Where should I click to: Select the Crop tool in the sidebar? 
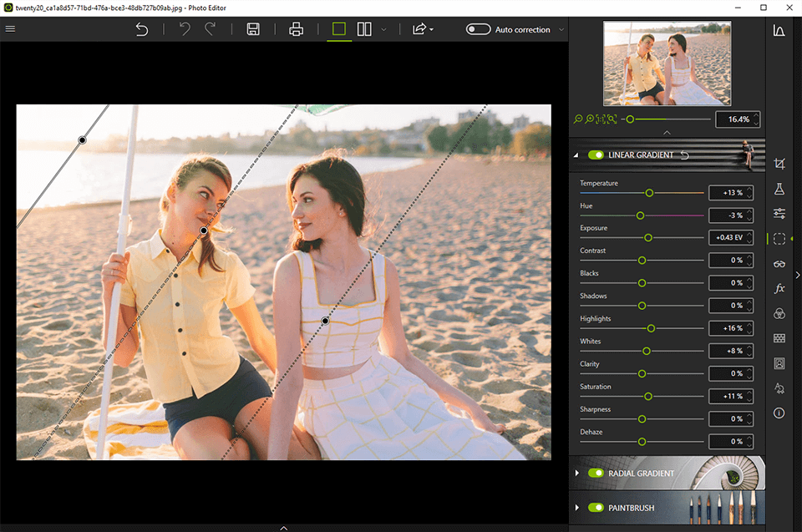[779, 165]
